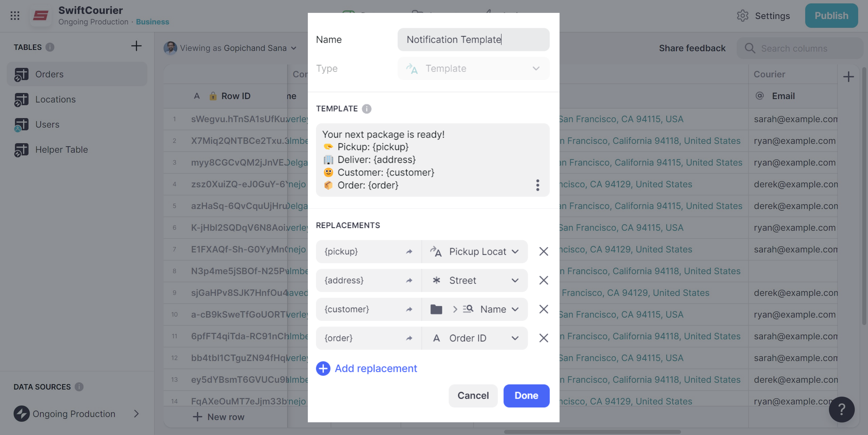Click the vertical scrollbar on the right
This screenshot has height=435, width=868.
pos(864,196)
